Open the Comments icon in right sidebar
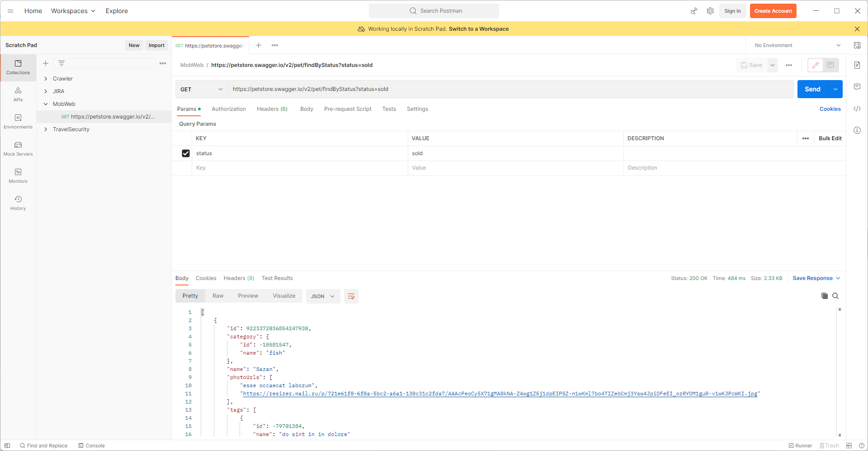Image resolution: width=868 pixels, height=451 pixels. click(x=857, y=87)
